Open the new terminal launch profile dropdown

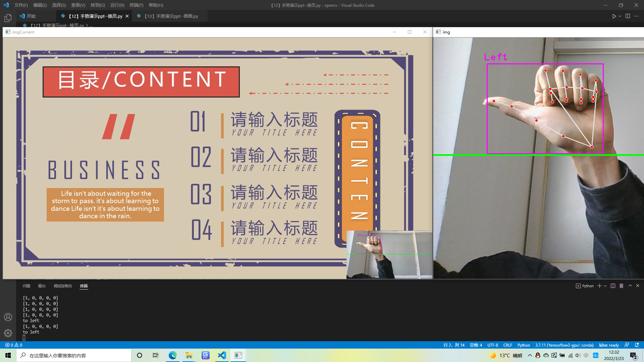[x=605, y=286]
